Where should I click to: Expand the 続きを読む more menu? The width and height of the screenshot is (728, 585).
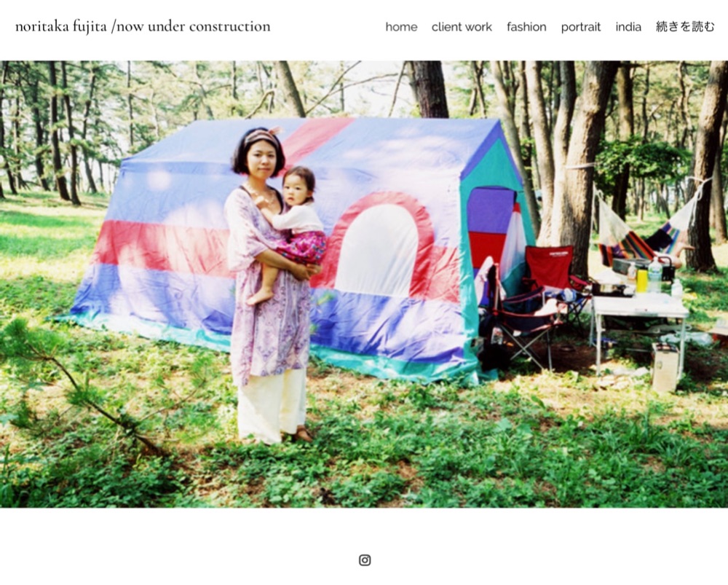[x=685, y=27]
